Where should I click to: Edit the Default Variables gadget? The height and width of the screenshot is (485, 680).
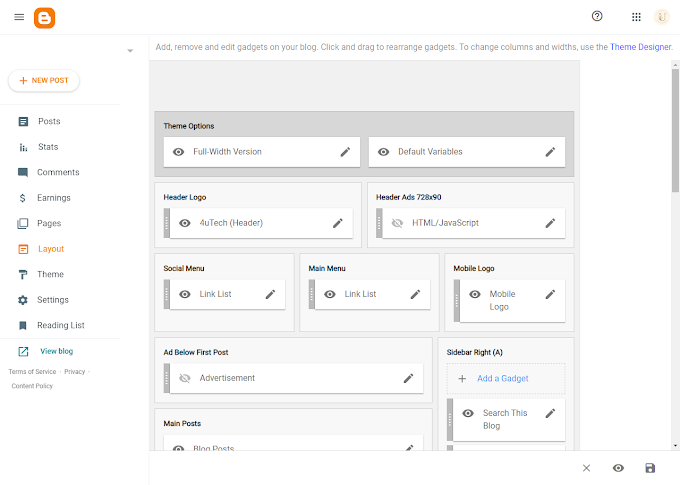tap(550, 152)
